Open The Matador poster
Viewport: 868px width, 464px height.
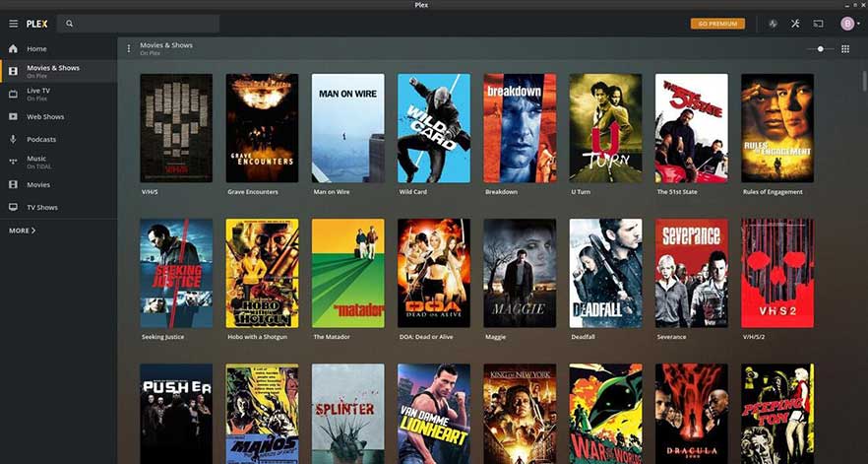pyautogui.click(x=347, y=273)
